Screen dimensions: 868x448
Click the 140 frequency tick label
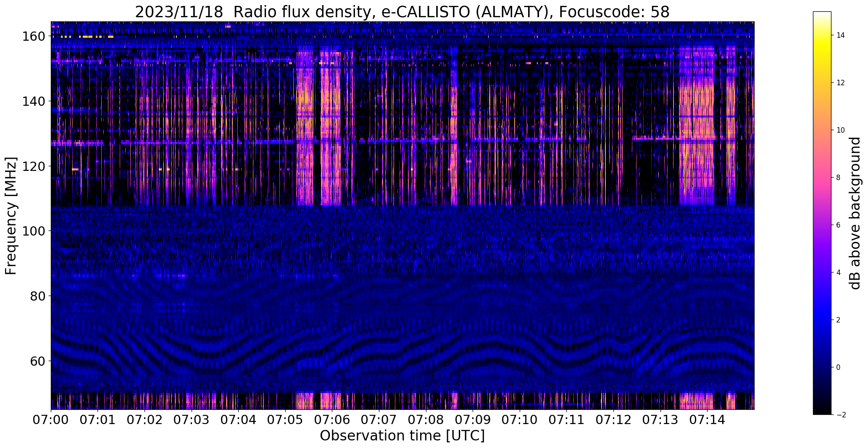34,101
